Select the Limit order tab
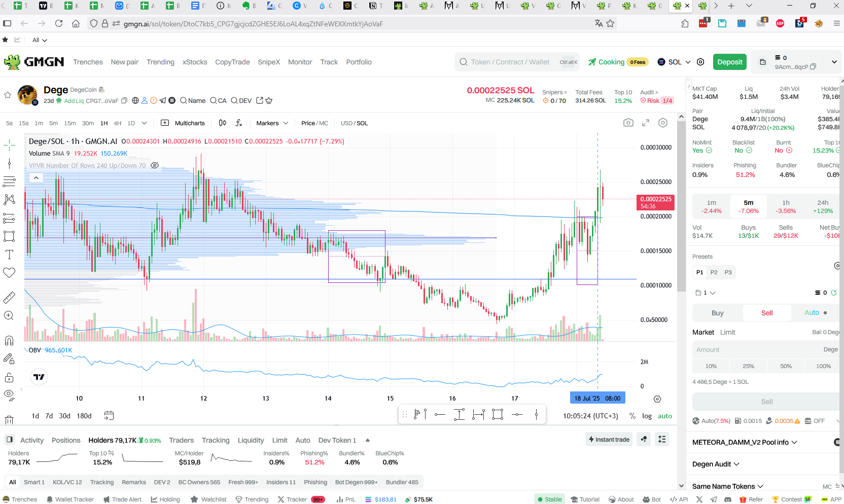Screen dimensions: 844x504 [x=727, y=332]
